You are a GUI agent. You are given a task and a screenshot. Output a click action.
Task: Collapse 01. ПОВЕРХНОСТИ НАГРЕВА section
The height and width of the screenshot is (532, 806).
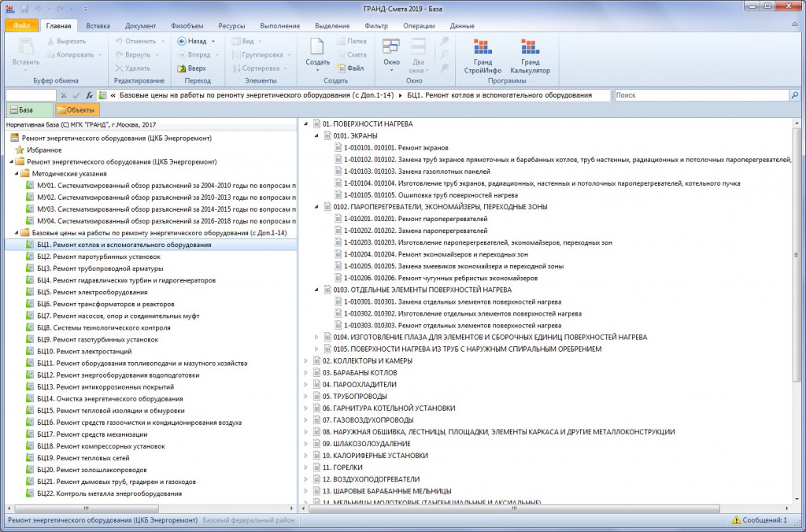coord(306,124)
